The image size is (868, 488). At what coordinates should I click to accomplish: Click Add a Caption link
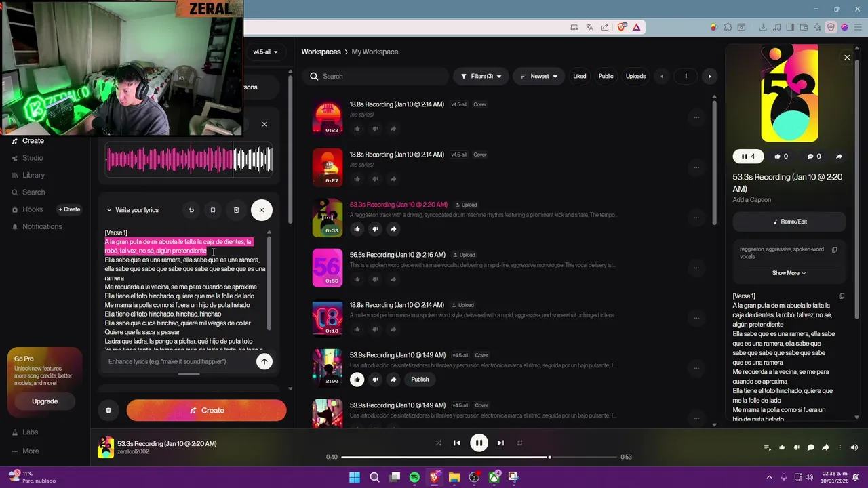tap(751, 200)
